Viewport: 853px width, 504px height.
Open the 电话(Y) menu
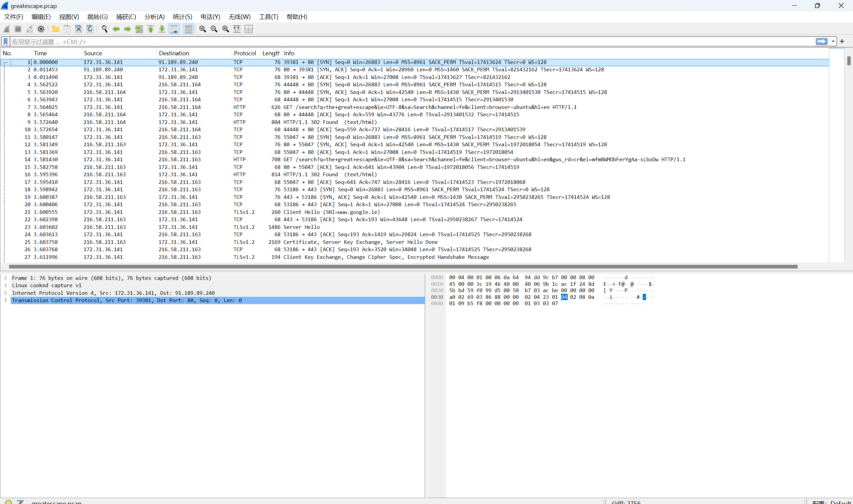210,17
